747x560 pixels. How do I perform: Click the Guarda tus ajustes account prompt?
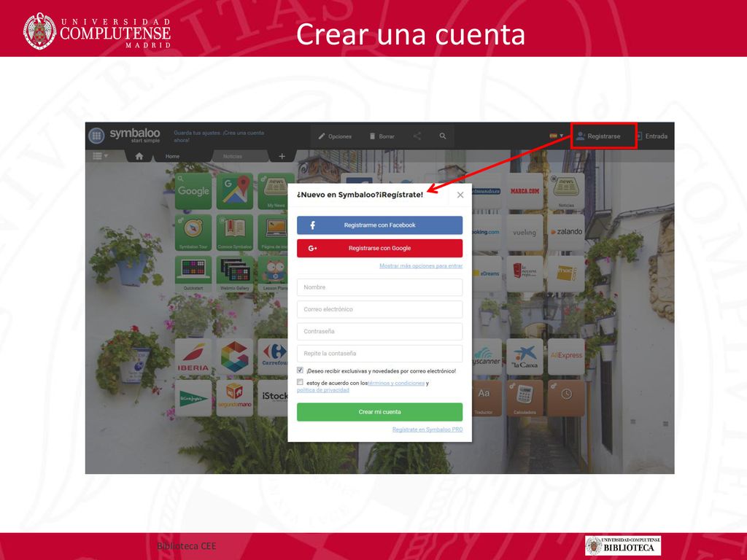219,136
